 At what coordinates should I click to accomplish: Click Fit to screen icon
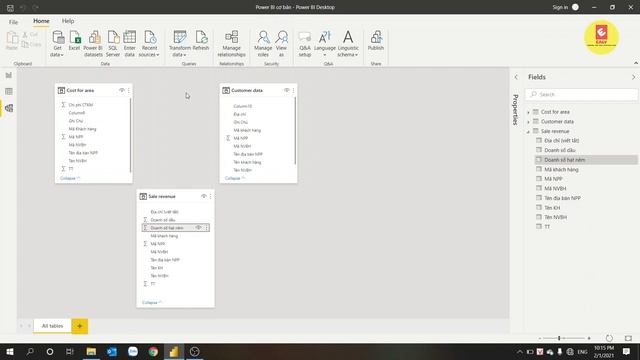click(x=628, y=338)
